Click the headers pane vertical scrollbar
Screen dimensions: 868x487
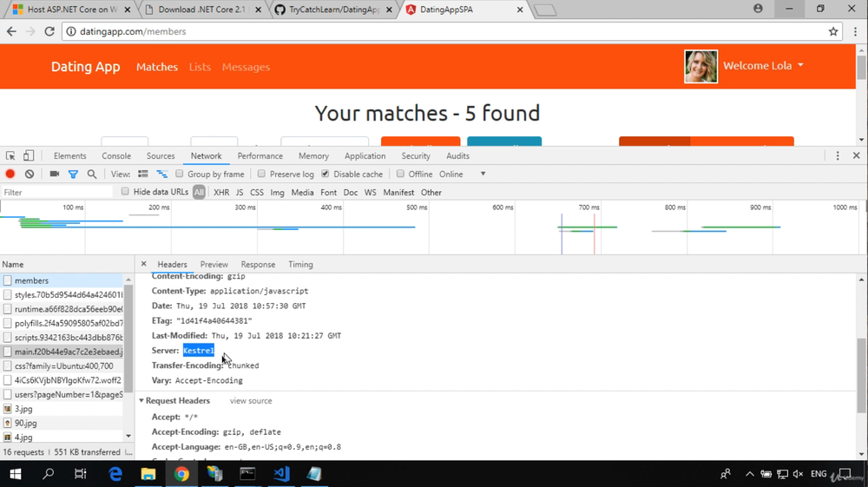point(861,377)
